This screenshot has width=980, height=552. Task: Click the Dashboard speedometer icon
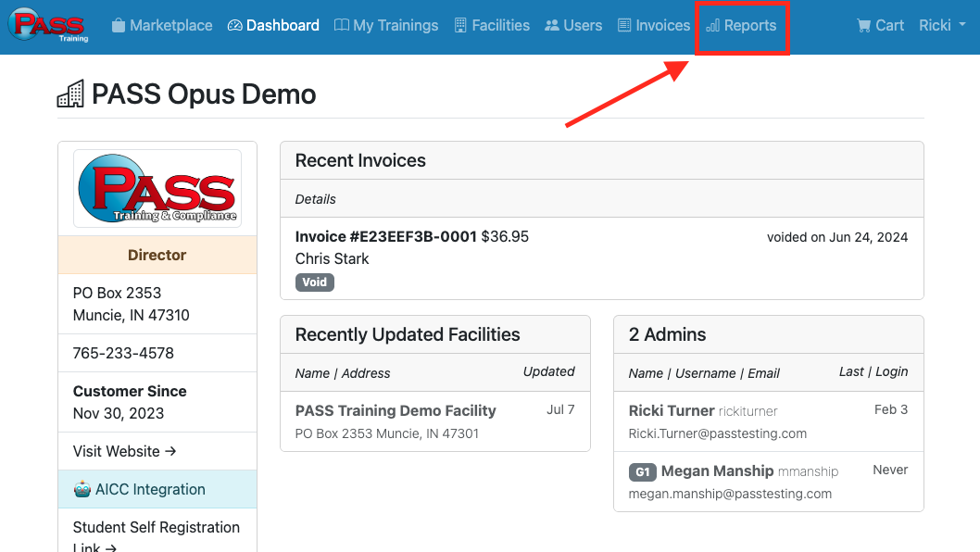[x=234, y=26]
